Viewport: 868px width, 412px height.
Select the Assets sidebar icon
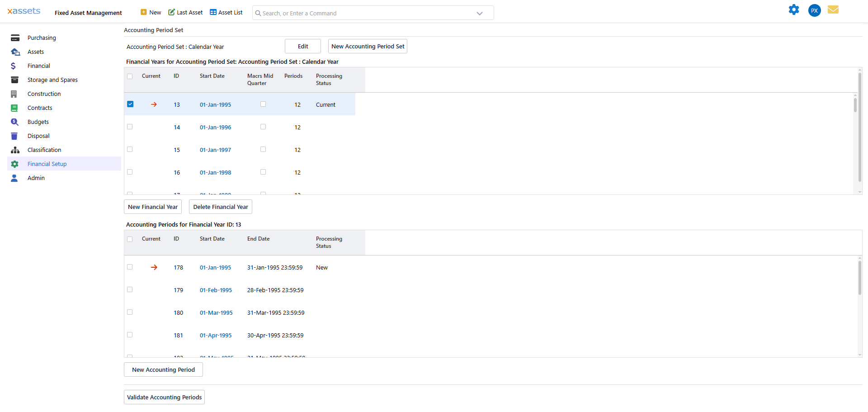pos(15,52)
